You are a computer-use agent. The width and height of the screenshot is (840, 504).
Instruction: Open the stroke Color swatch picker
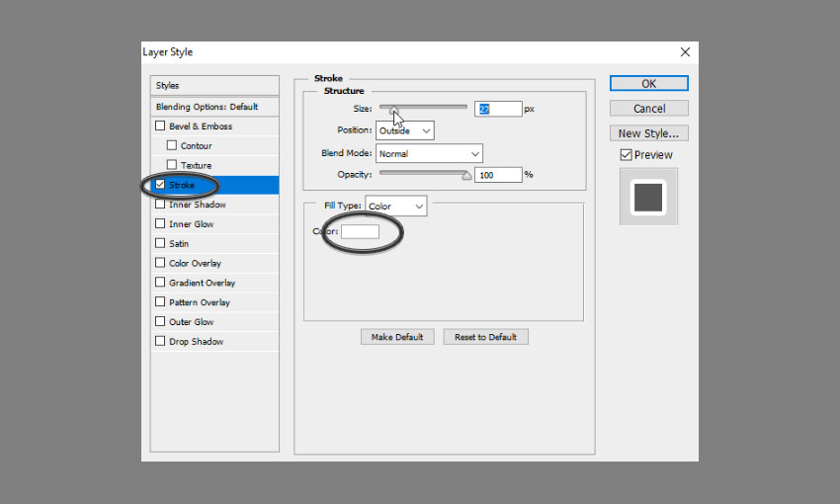pos(360,231)
